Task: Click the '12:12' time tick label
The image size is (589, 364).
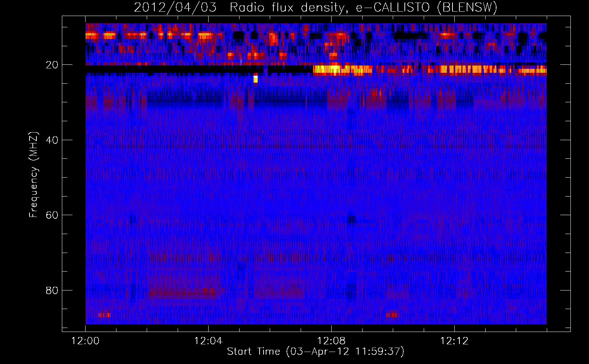Action: pos(454,341)
